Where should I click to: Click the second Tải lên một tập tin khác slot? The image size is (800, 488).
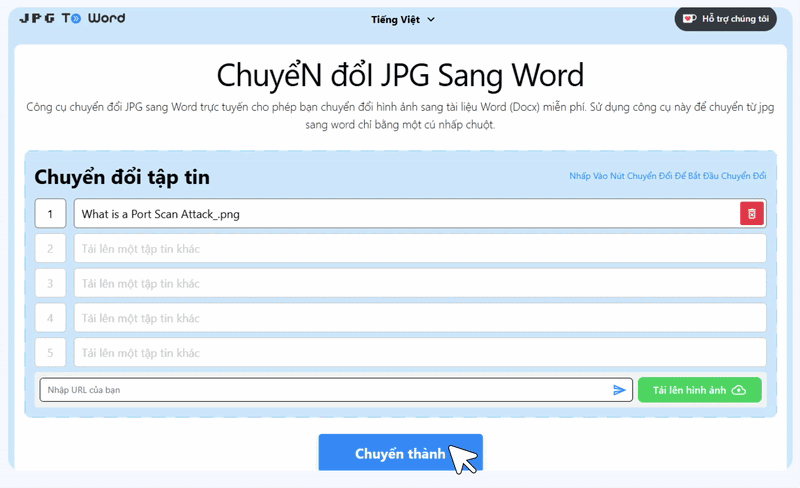point(419,249)
